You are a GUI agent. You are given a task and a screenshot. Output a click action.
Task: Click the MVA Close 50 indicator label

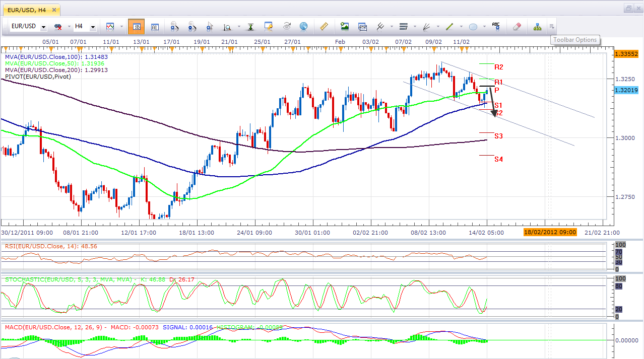(54, 63)
